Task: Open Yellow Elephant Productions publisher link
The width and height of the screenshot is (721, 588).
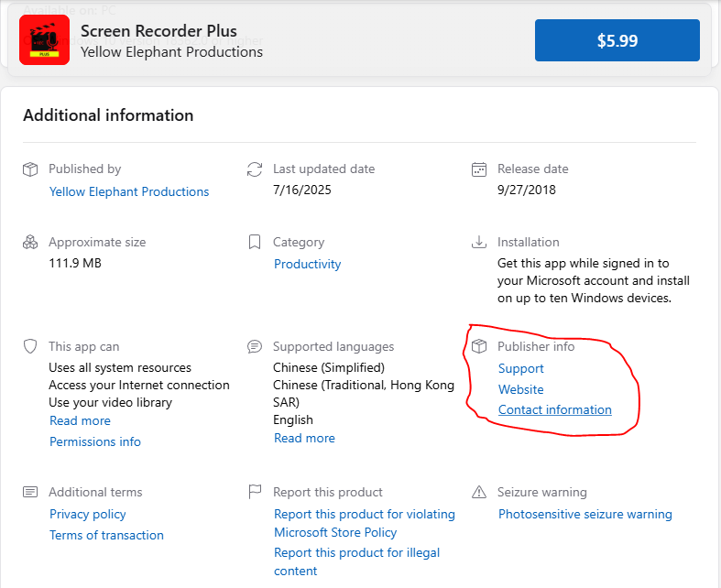Action: coord(129,191)
